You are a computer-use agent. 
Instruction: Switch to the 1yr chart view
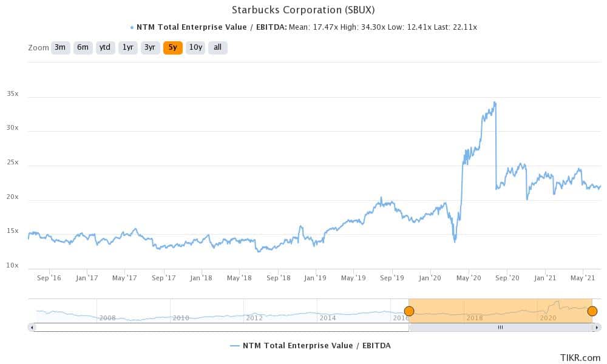(x=127, y=47)
